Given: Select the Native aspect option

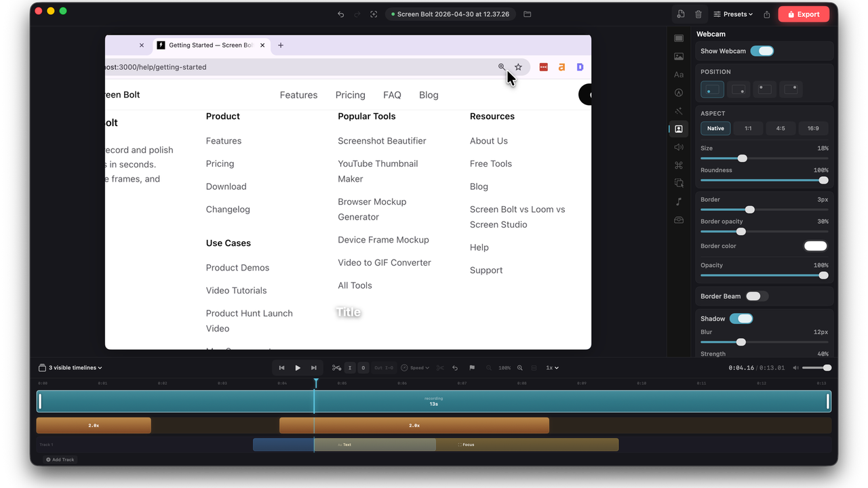Looking at the screenshot, I should 715,128.
